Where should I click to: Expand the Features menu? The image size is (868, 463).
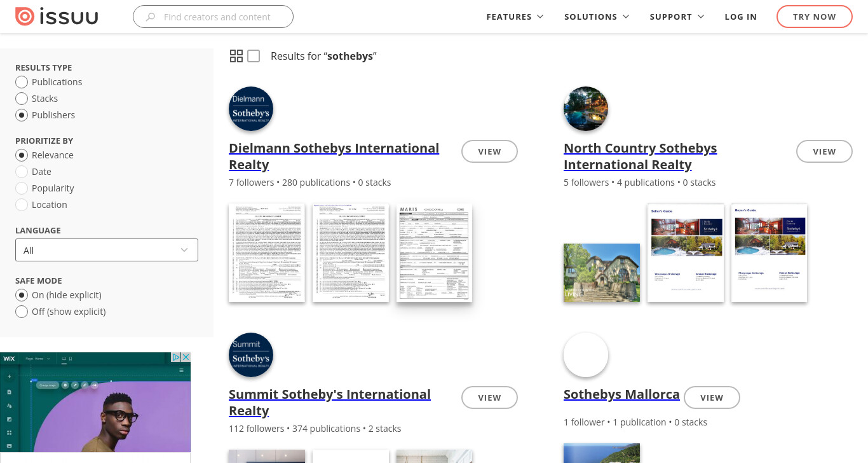[515, 17]
